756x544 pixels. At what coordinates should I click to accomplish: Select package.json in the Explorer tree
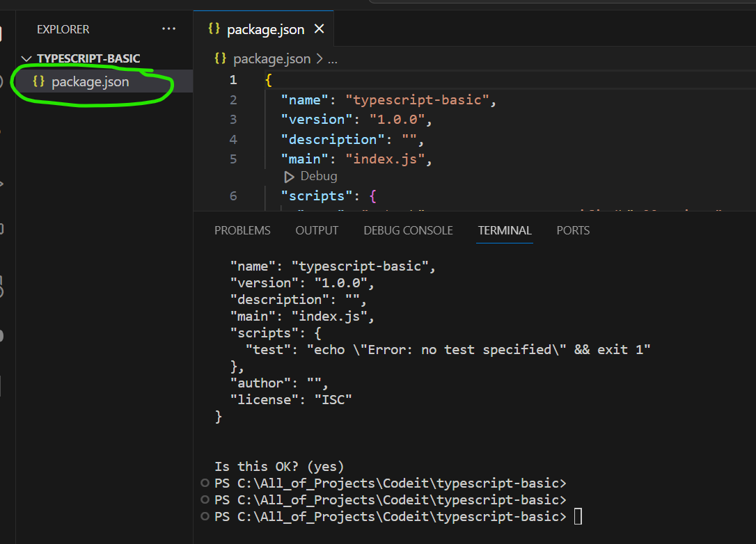point(104,81)
